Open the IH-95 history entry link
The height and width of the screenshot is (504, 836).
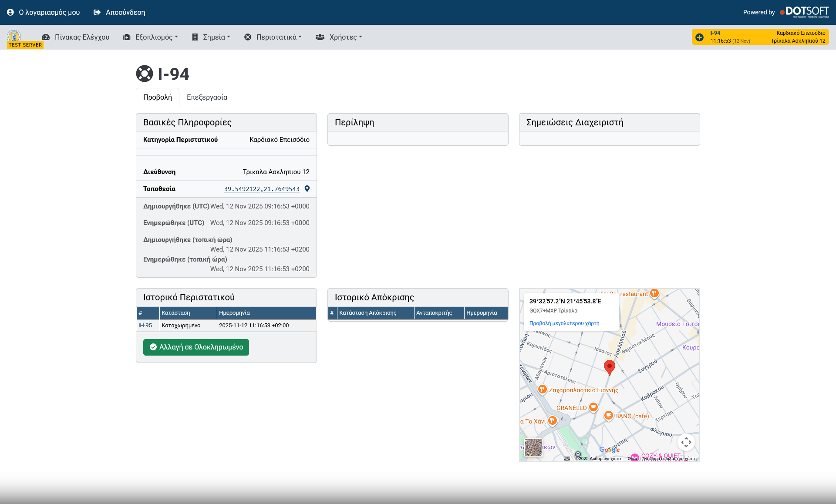click(145, 326)
